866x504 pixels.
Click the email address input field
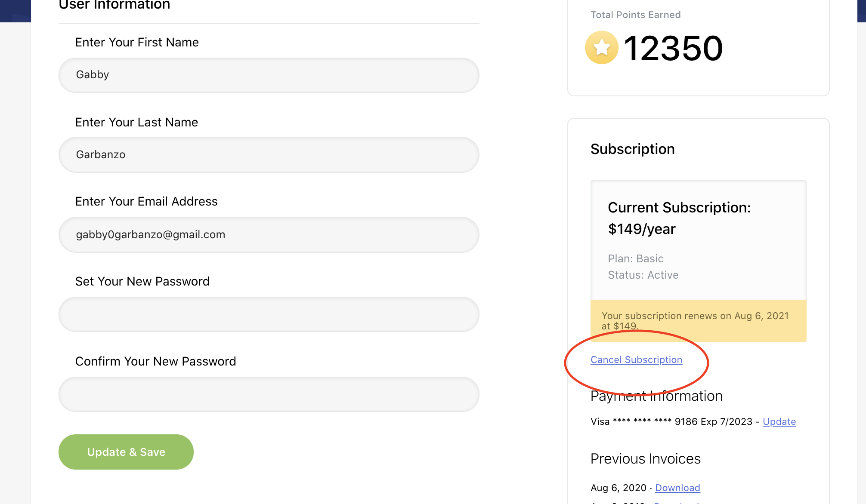[x=269, y=235]
